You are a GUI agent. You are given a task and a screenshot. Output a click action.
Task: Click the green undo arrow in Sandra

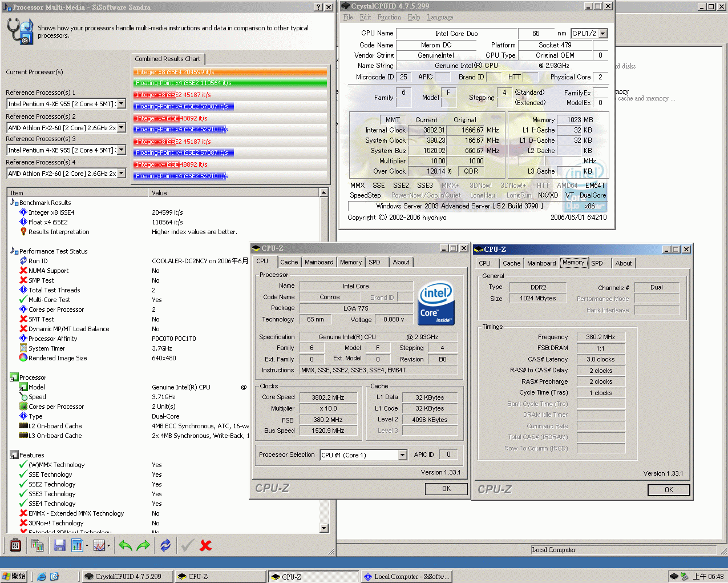click(x=125, y=545)
